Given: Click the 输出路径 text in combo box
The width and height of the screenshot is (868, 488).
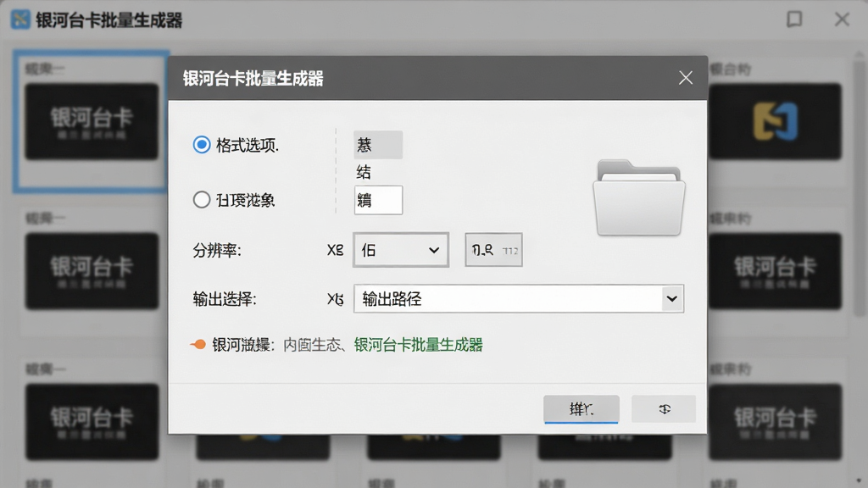Looking at the screenshot, I should click(392, 299).
